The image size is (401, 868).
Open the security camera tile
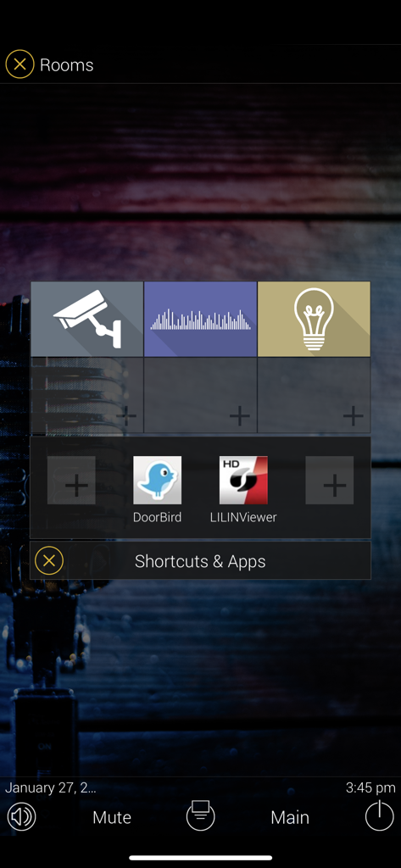(x=87, y=319)
